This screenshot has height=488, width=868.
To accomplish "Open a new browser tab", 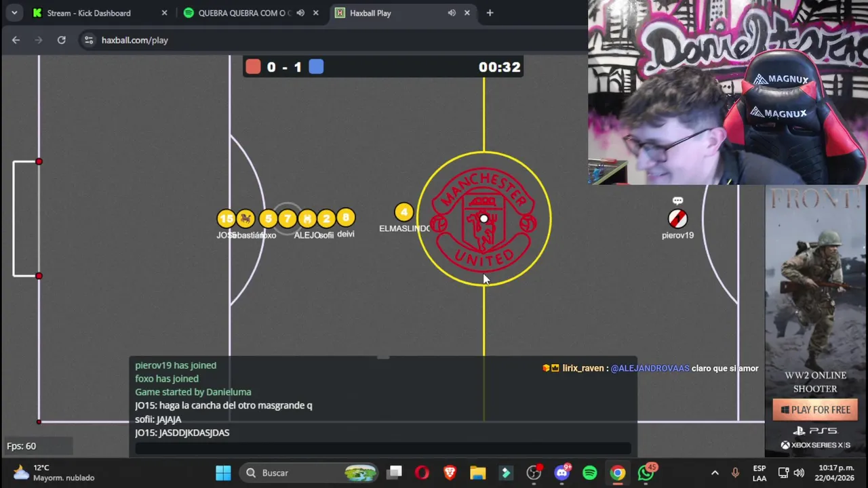I will [x=490, y=13].
